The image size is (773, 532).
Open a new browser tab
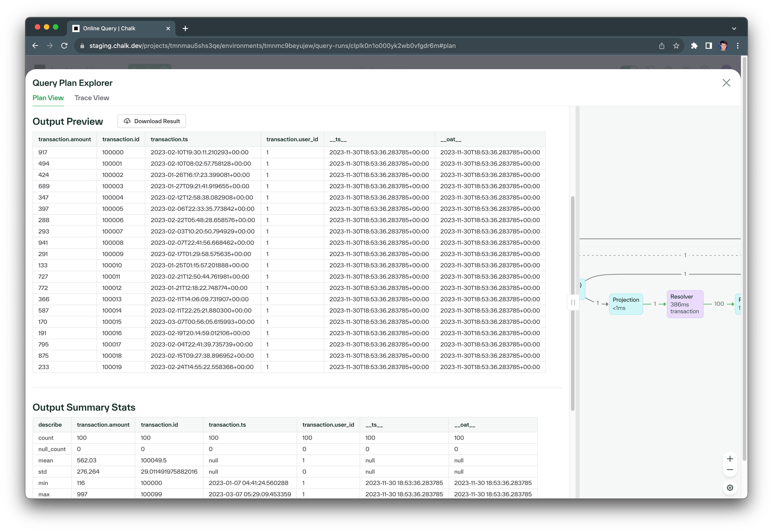click(x=185, y=29)
